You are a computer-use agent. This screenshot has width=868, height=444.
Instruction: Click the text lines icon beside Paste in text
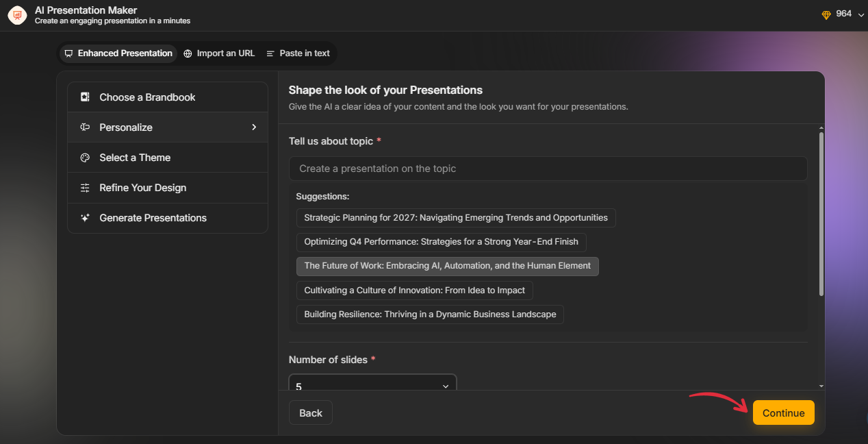coord(270,53)
